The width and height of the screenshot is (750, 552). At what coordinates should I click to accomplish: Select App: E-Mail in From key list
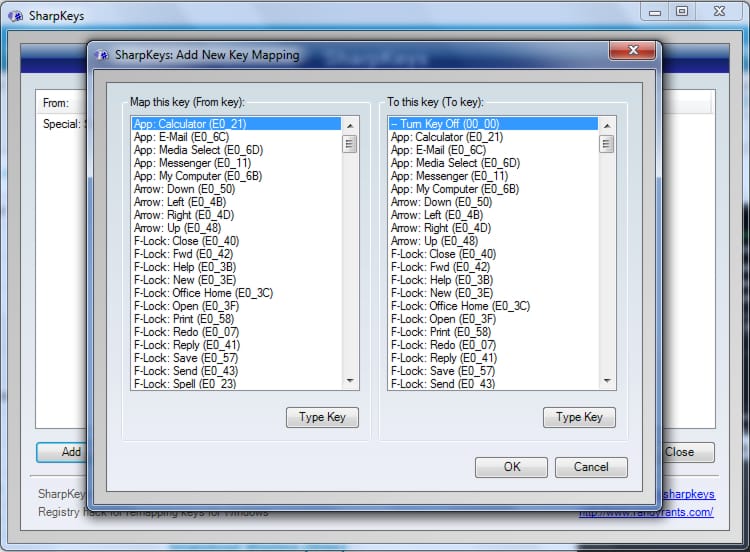pyautogui.click(x=181, y=137)
